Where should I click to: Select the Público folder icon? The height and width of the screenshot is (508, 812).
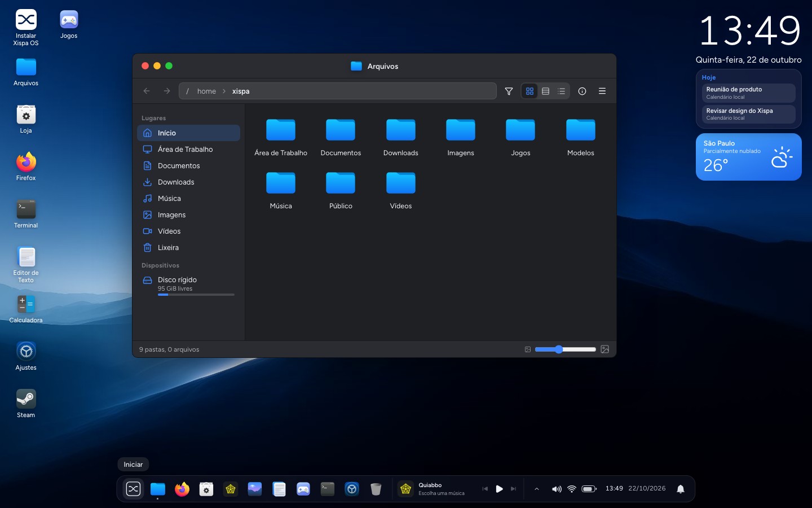tap(341, 183)
